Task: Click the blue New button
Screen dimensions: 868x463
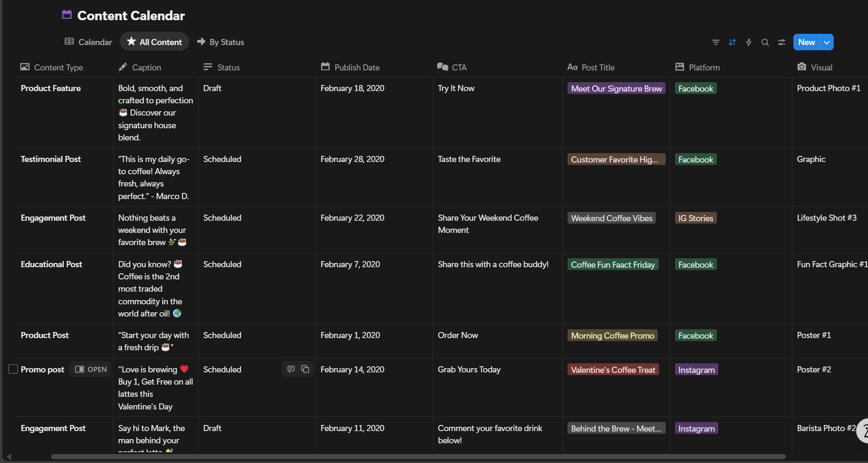Action: [806, 42]
